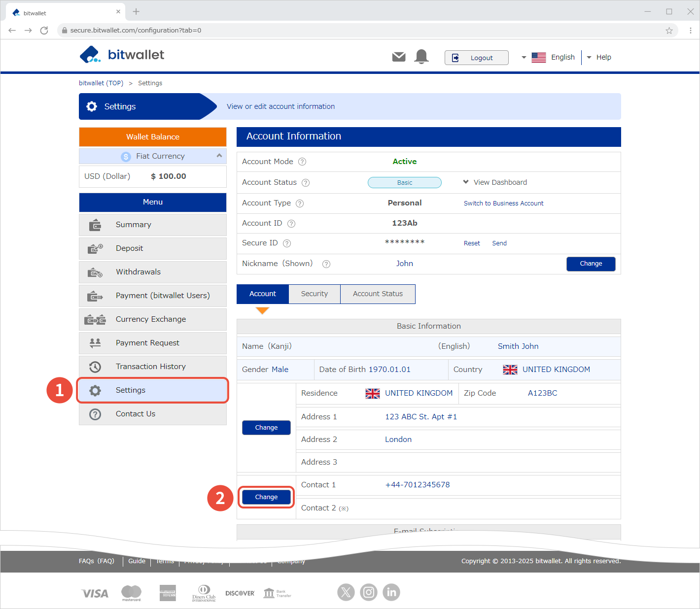Click Change button next to Nickname

591,264
